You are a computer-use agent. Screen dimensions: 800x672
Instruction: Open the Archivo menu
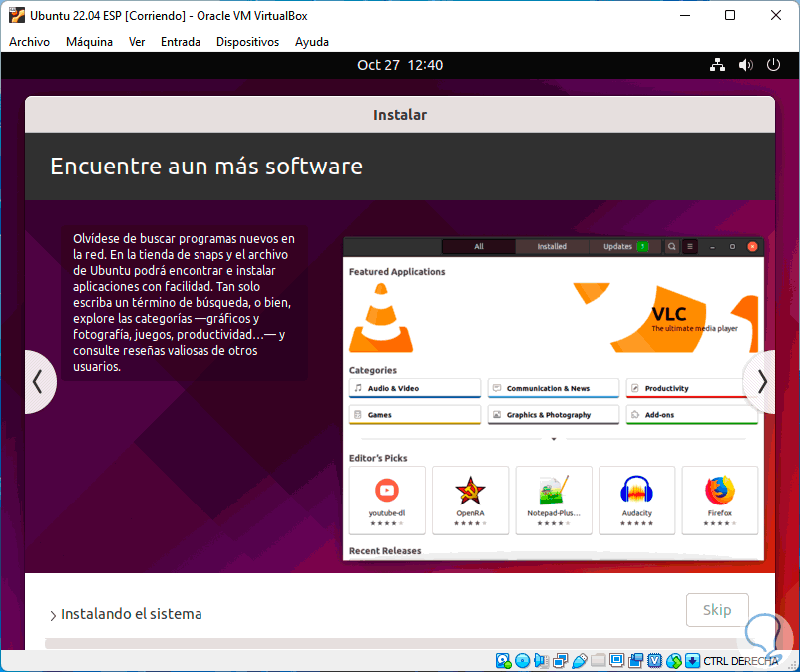click(x=29, y=42)
